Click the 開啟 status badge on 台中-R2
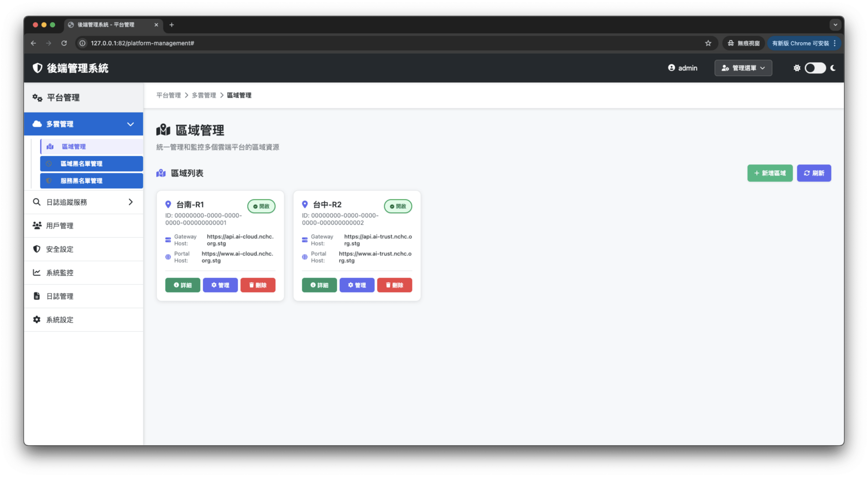 coord(398,206)
